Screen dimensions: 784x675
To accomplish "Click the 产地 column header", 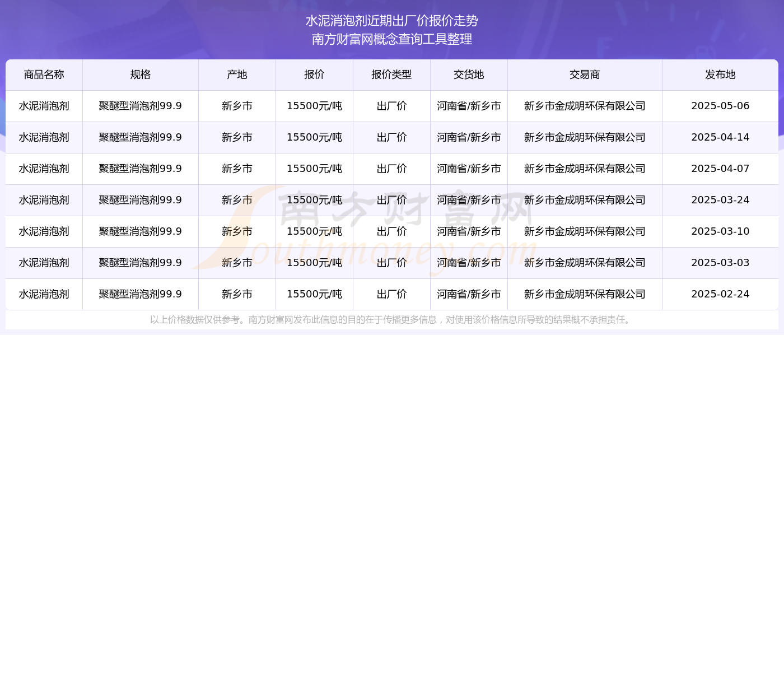I will tap(237, 75).
